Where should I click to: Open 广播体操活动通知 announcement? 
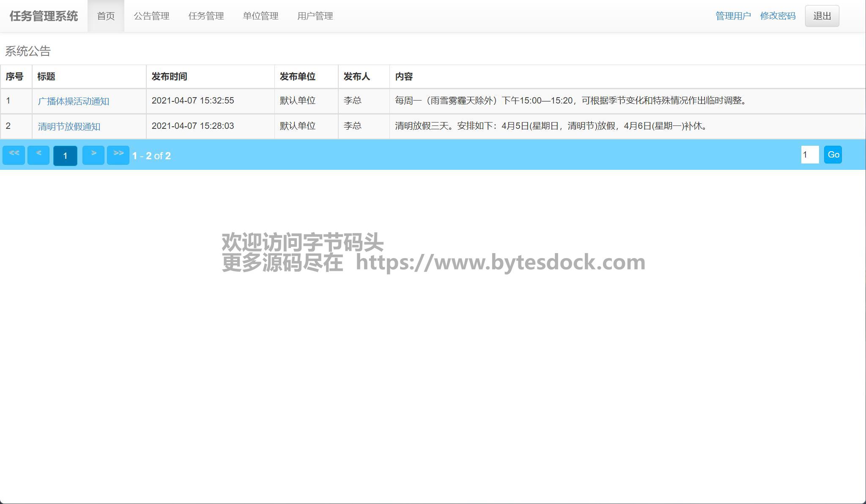(74, 101)
